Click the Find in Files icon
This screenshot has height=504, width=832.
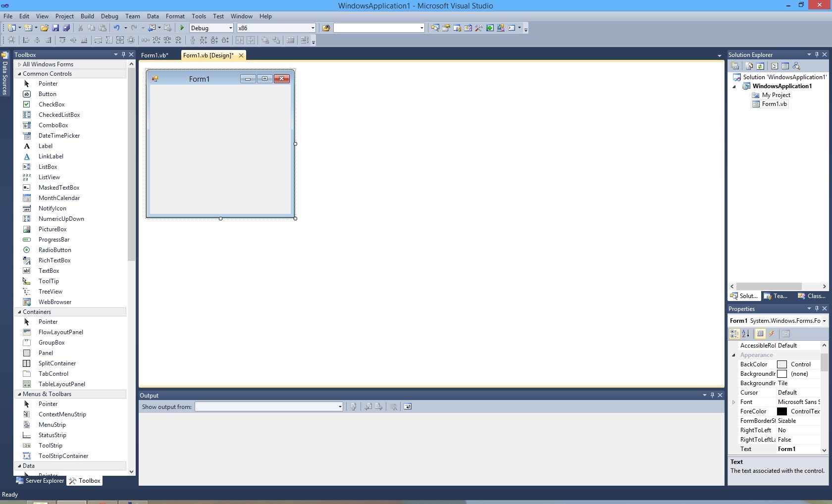326,28
